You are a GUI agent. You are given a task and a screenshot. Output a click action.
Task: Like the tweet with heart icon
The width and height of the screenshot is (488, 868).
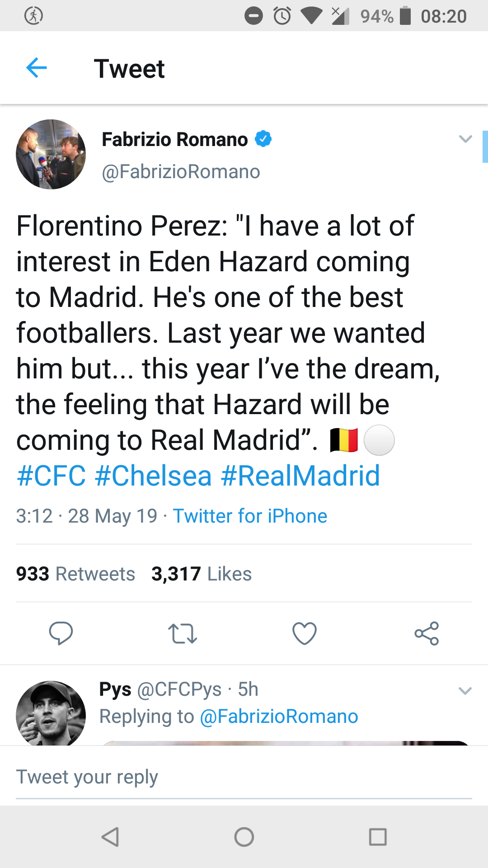[305, 633]
